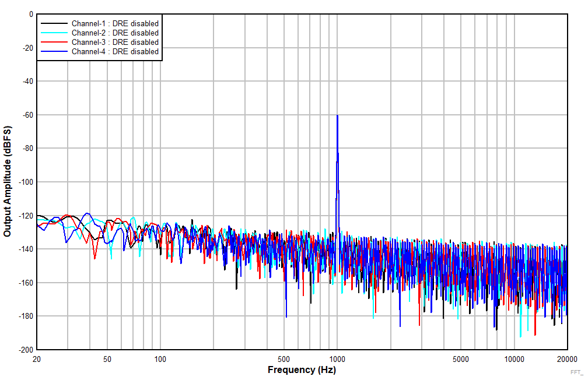
Task: Select the 20 Hz tick label
Action: click(36, 358)
